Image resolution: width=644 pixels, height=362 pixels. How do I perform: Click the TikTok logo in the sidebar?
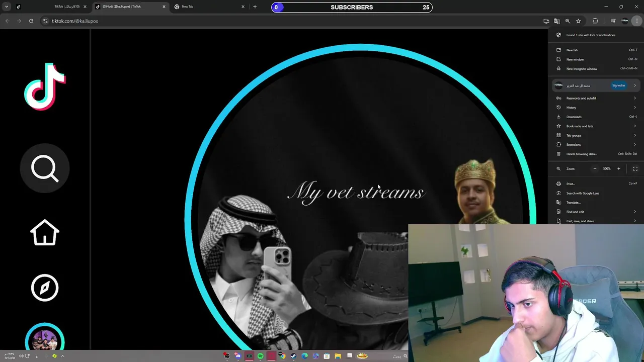point(45,86)
